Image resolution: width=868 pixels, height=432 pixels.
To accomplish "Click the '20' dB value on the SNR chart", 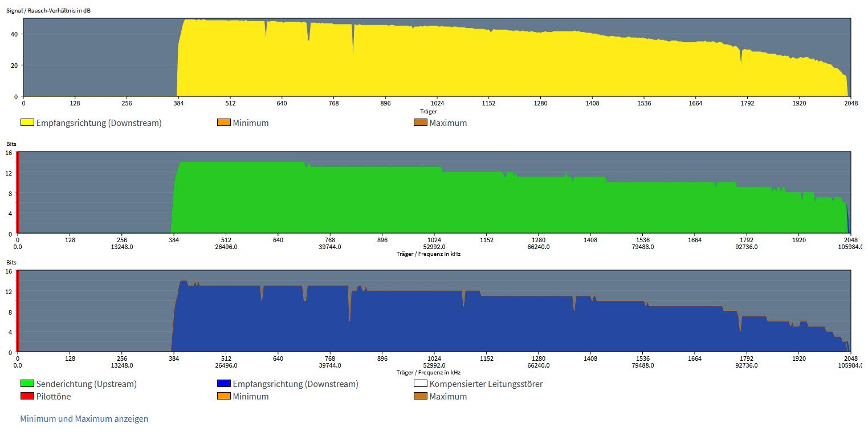I will [15, 66].
